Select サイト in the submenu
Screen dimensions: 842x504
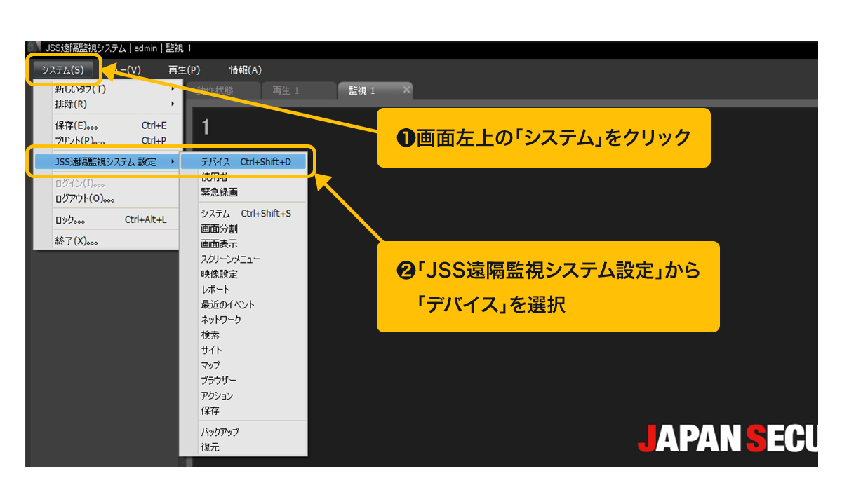tap(243, 350)
